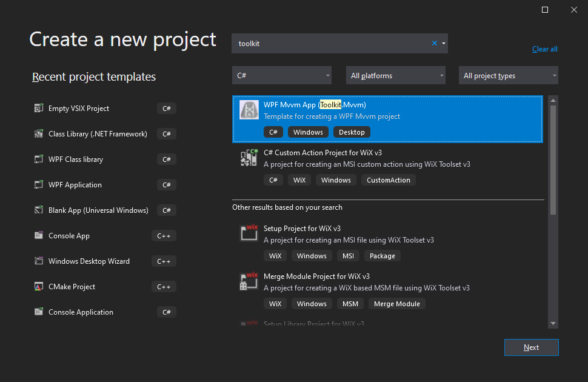Open the C# language filter dropdown

coord(282,75)
